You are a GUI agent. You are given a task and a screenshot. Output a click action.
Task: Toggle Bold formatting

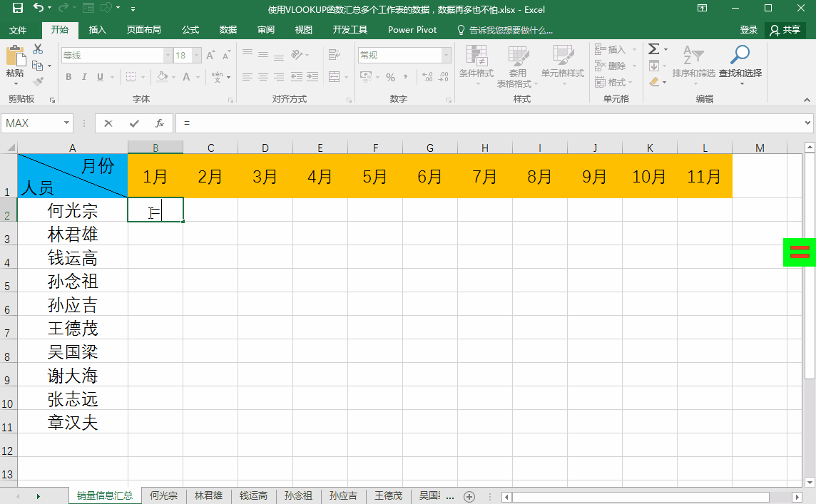[x=68, y=77]
